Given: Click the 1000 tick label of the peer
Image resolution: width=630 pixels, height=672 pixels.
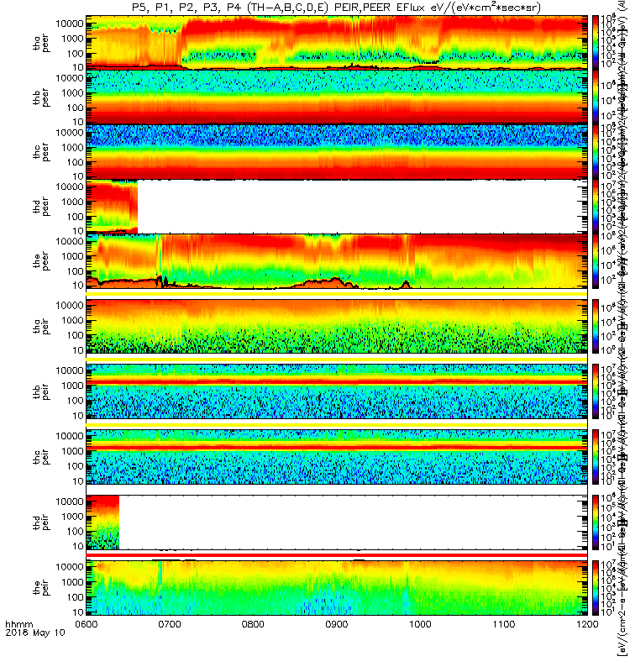Looking at the screenshot, I should (72, 256).
